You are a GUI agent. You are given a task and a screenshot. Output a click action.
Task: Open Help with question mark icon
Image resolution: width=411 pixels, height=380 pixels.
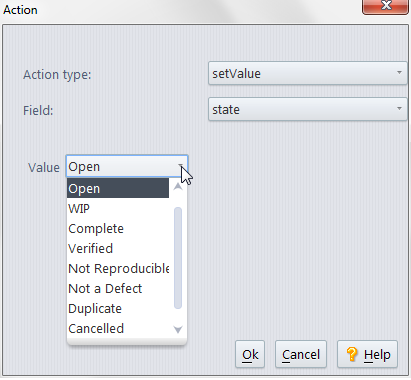[367, 354]
